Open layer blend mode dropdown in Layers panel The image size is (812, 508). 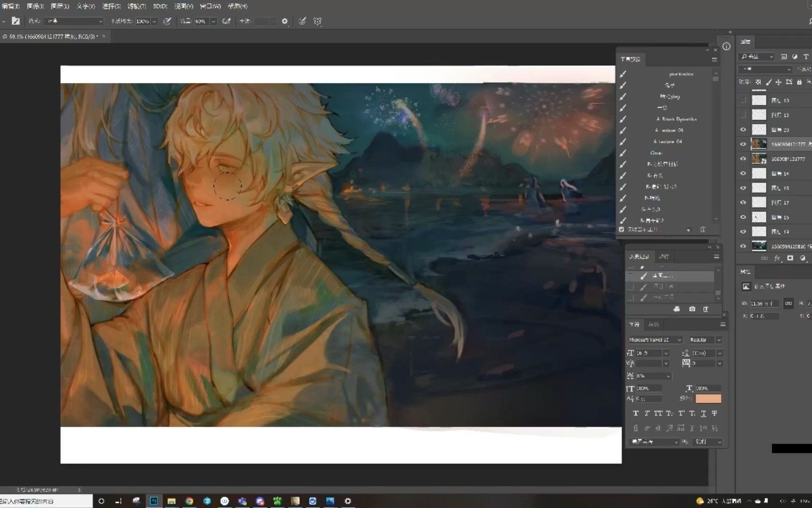pyautogui.click(x=765, y=69)
